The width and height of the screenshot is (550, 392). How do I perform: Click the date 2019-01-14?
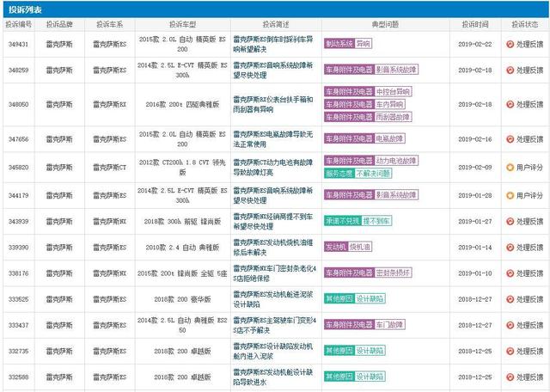click(x=475, y=248)
